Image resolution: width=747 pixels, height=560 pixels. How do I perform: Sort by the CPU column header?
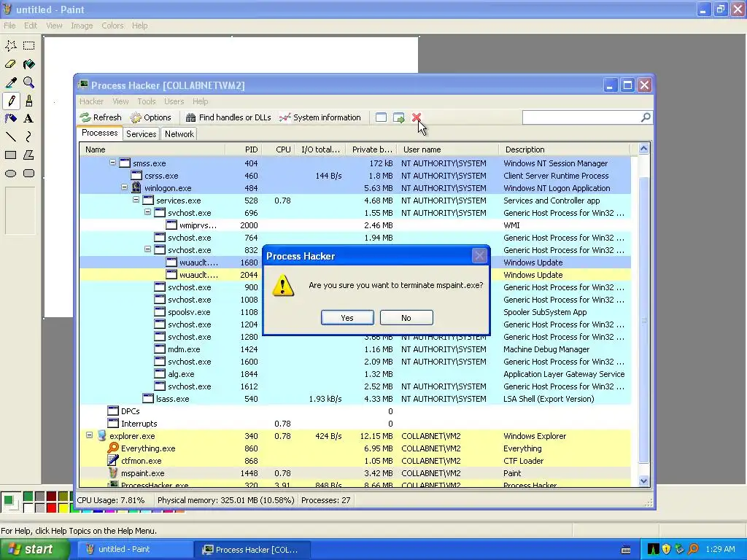pos(278,149)
